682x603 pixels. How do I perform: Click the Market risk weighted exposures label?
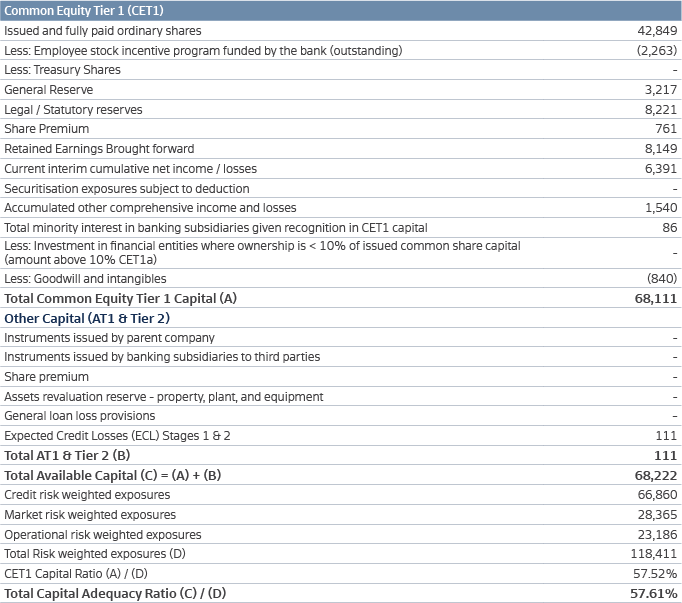[x=90, y=514]
